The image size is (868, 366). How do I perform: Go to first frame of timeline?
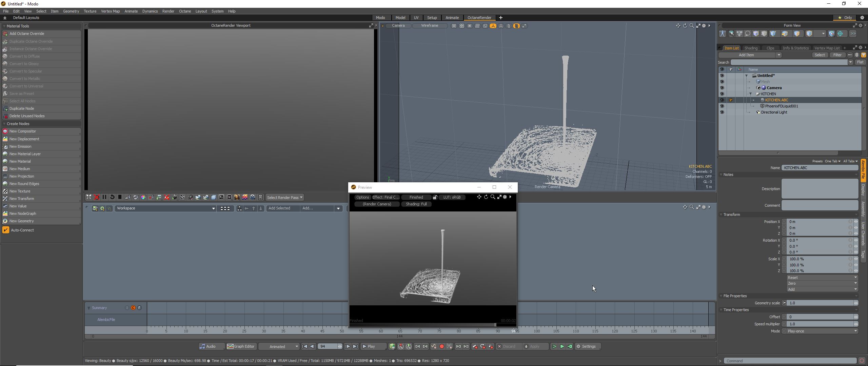click(x=304, y=346)
